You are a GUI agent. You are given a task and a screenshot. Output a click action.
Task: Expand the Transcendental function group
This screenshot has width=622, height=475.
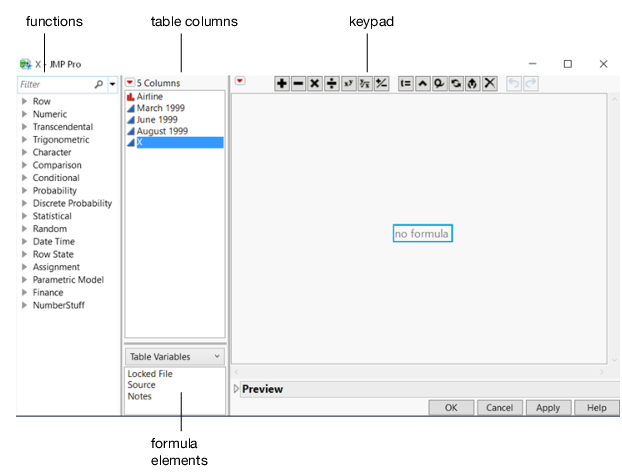[x=24, y=127]
